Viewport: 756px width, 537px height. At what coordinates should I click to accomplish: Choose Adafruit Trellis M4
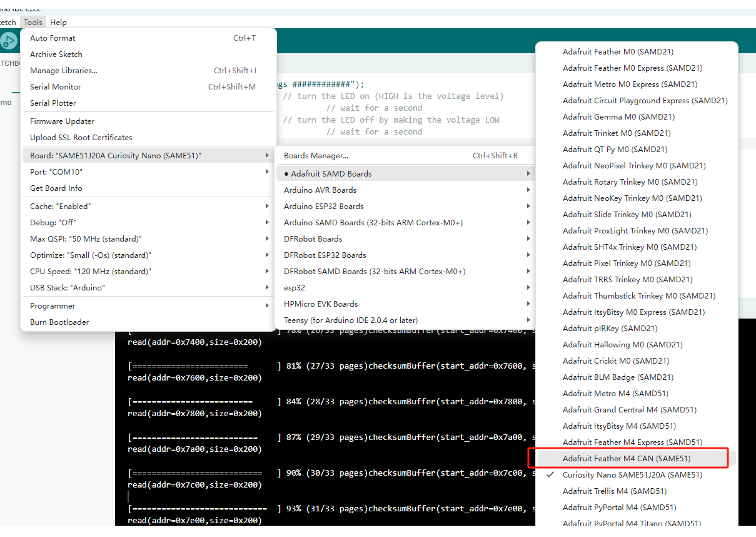pos(637,491)
